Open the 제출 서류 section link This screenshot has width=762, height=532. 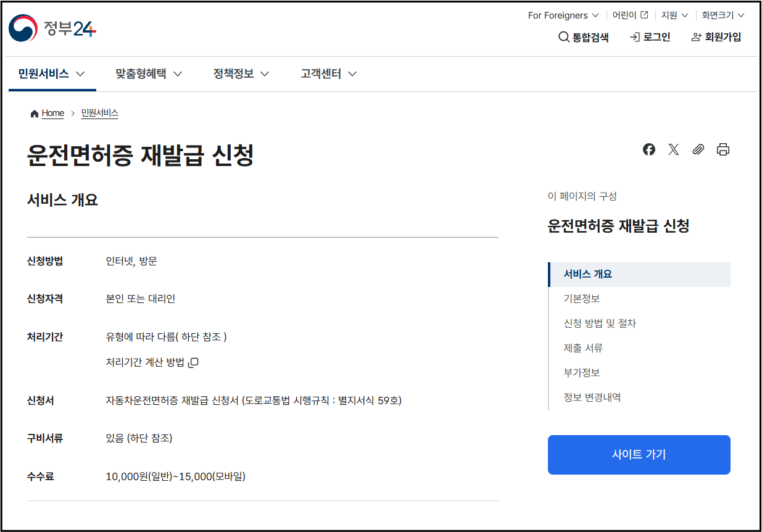tap(582, 347)
